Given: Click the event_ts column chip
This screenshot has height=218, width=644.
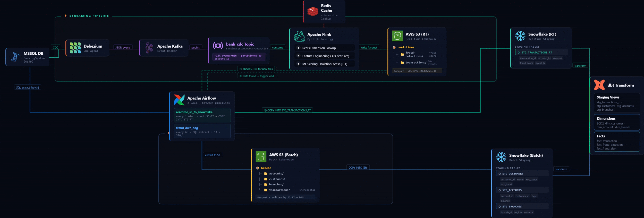Looking at the screenshot, I should 540,63.
